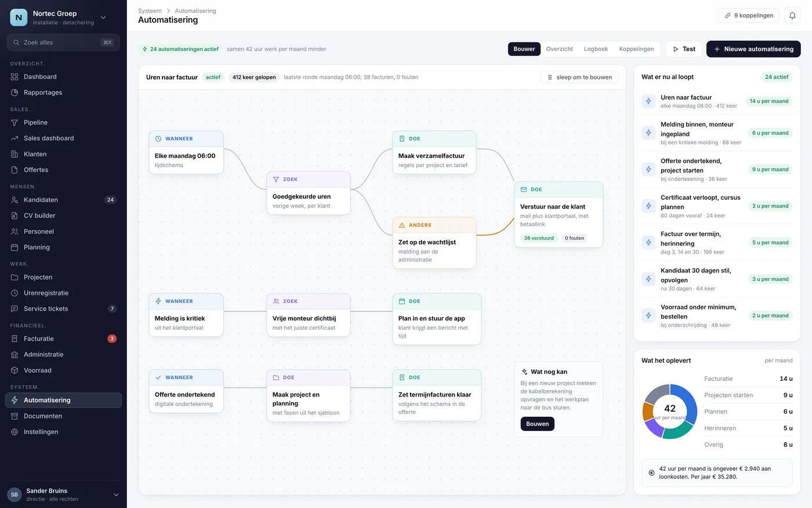Image resolution: width=812 pixels, height=508 pixels.
Task: Click the Klanten building icon
Action: pyautogui.click(x=14, y=154)
